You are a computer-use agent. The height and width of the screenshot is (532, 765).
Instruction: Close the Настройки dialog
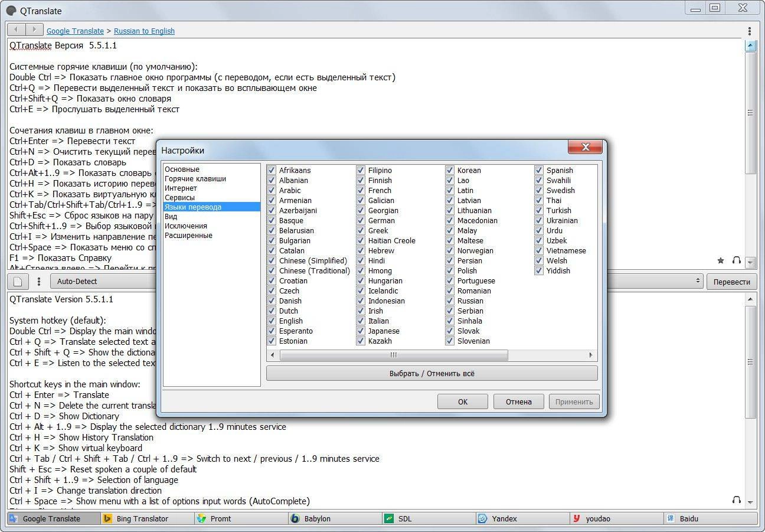585,147
